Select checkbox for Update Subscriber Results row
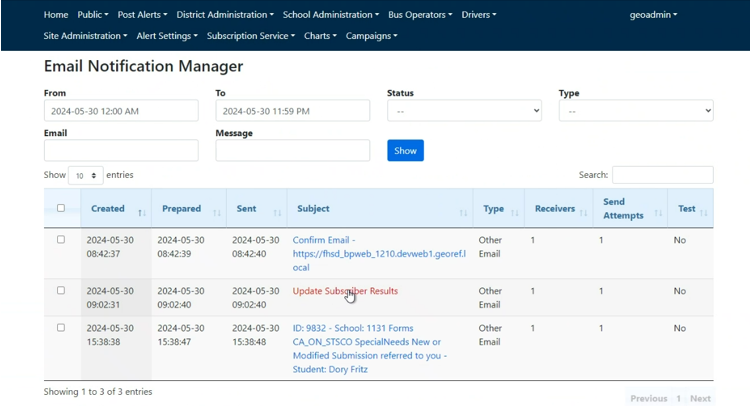The width and height of the screenshot is (750, 406). (61, 291)
